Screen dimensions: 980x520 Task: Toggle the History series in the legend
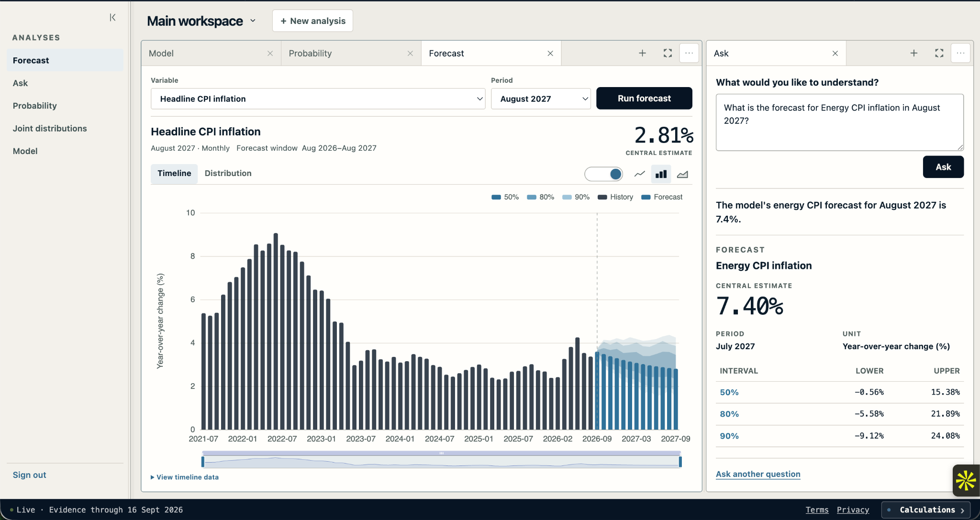615,197
